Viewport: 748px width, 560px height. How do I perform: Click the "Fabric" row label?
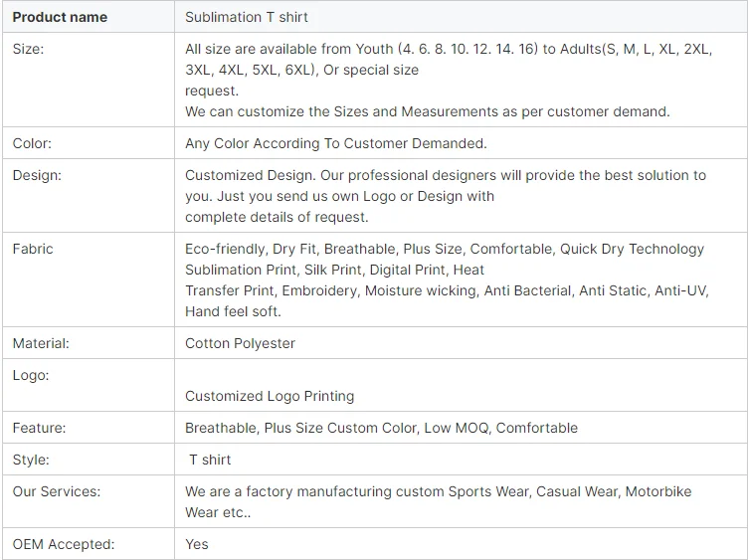(x=33, y=249)
